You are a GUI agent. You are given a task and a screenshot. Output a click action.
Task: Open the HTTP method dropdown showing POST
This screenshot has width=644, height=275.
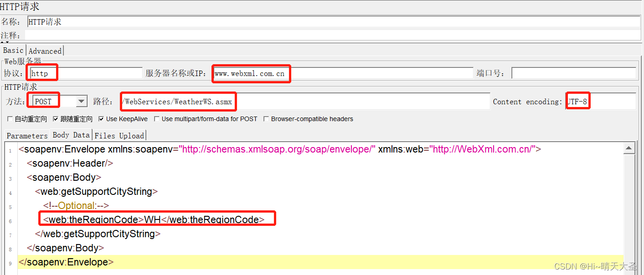pyautogui.click(x=80, y=101)
